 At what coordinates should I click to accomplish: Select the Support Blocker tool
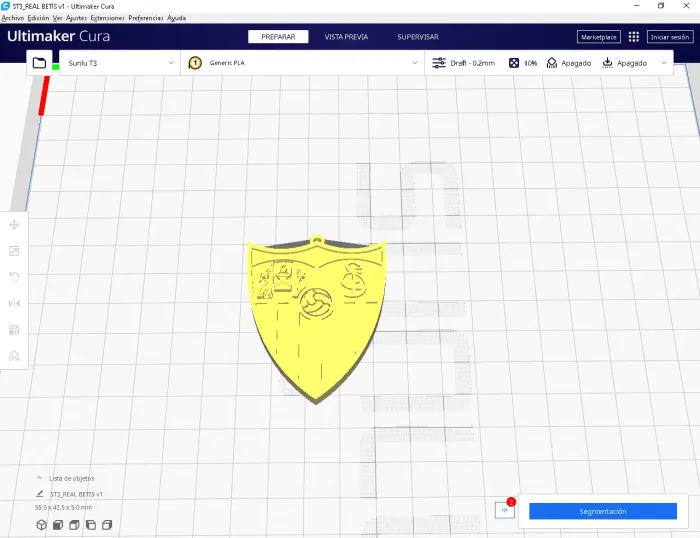(14, 356)
